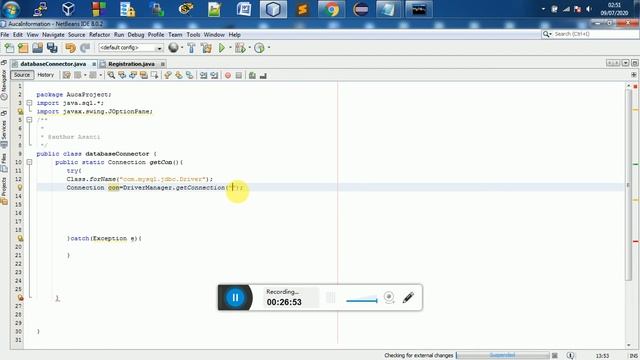Adjust the recorder volume slider
This screenshot has height=360, width=640.
point(362,300)
